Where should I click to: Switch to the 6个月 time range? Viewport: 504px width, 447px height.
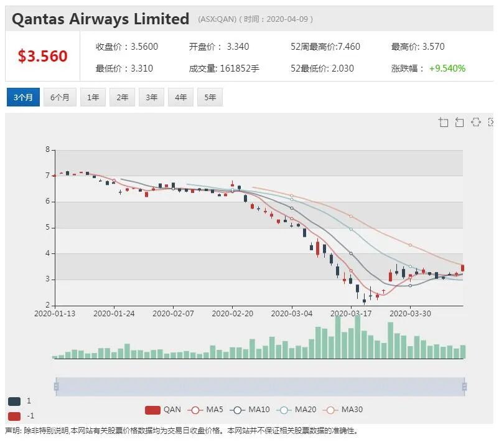tap(60, 97)
